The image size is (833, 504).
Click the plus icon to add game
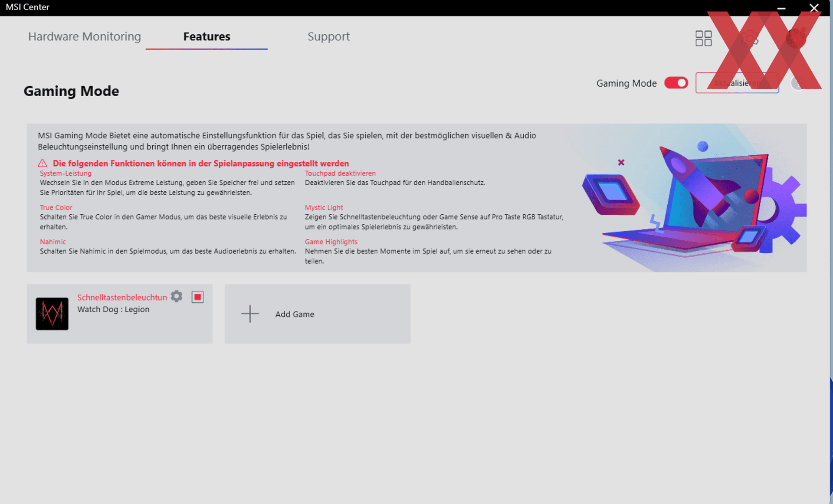tap(250, 314)
